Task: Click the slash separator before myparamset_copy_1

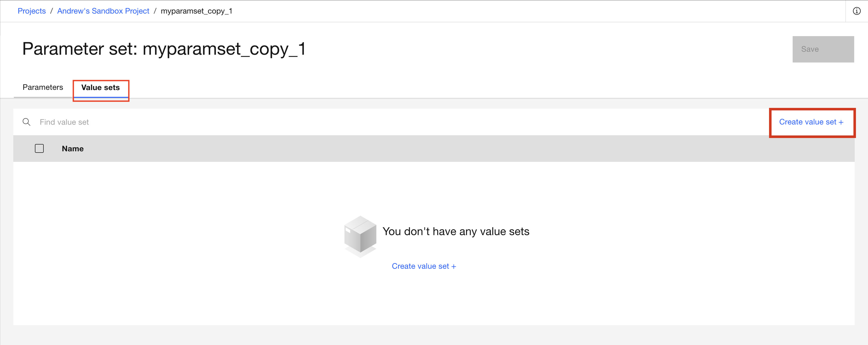Action: click(x=155, y=11)
